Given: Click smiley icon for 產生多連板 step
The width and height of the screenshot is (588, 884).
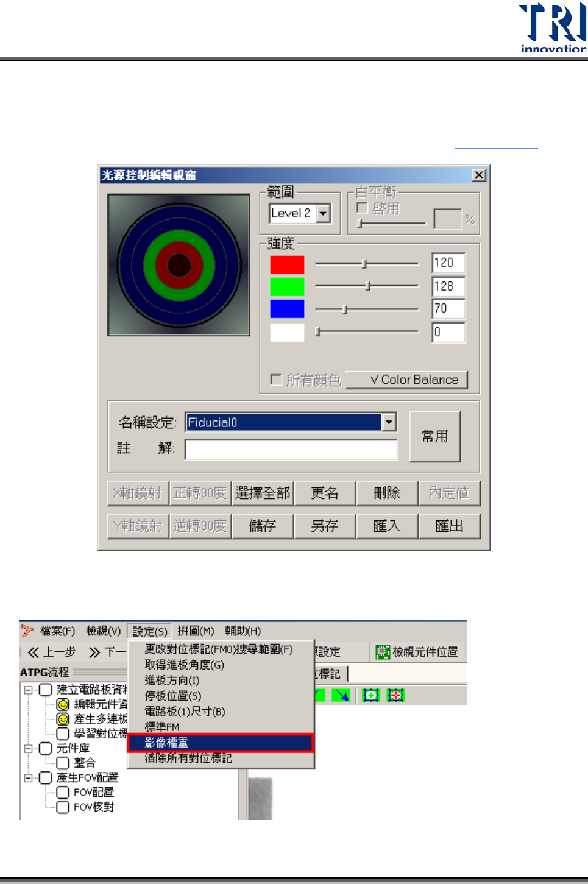Looking at the screenshot, I should [63, 719].
